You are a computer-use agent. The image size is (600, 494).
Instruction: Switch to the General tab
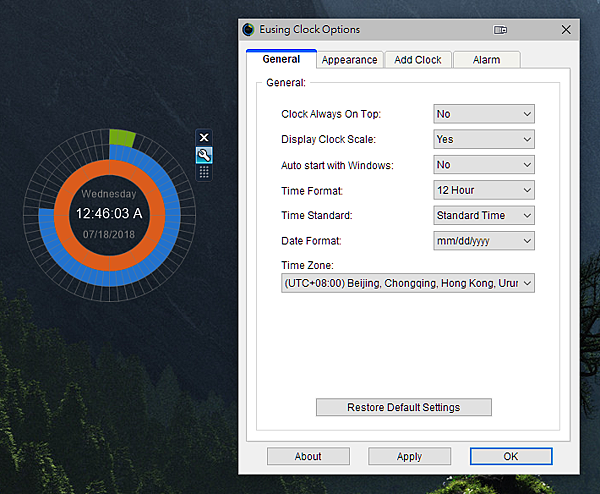pyautogui.click(x=281, y=59)
